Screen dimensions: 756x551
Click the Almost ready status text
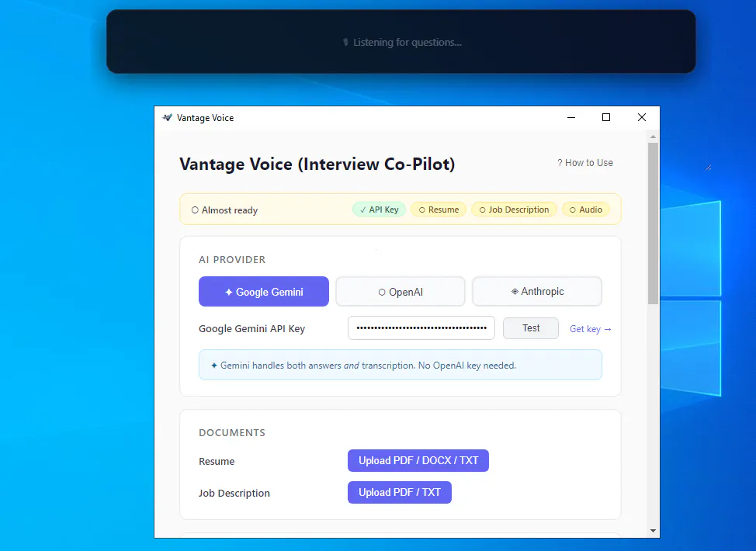pos(230,210)
